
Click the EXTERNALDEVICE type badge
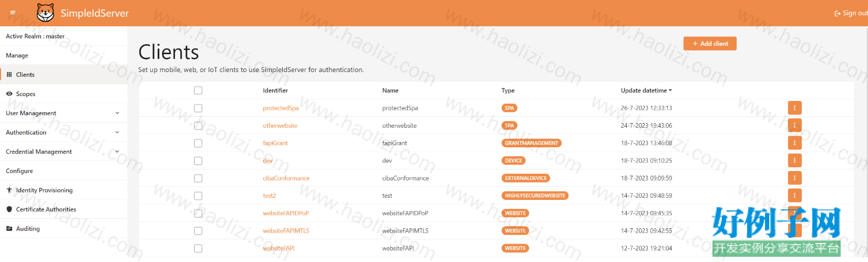click(x=526, y=178)
